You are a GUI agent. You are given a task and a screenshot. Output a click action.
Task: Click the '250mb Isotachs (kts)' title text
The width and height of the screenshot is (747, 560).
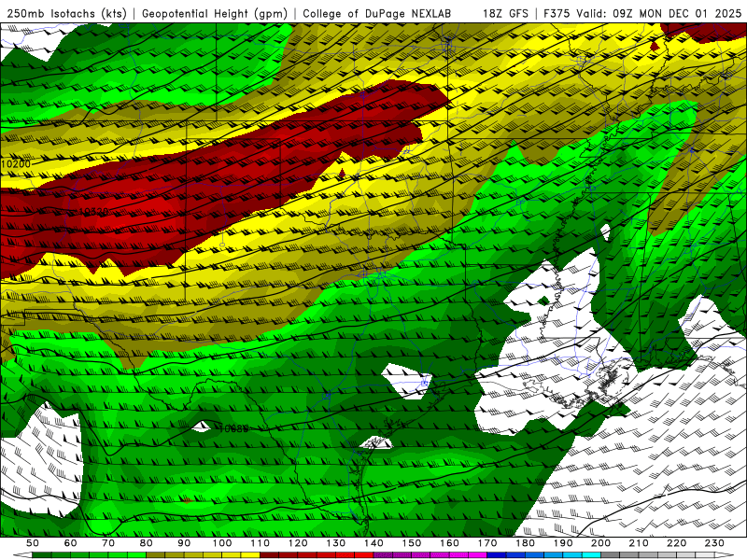[66, 13]
